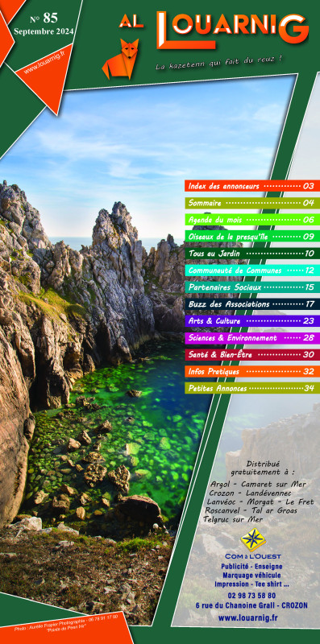
Task: Open the Arts & Culture section
Action: coord(252,320)
